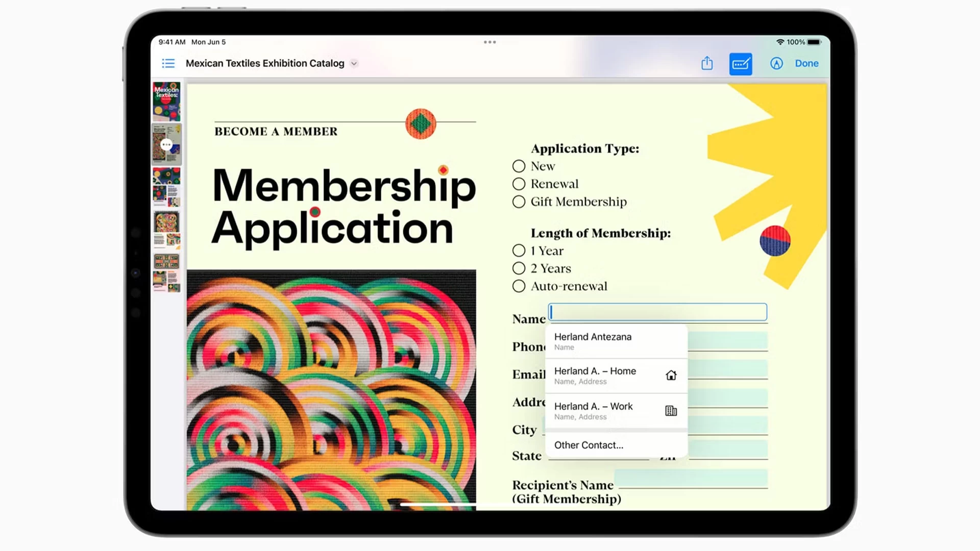
Task: Tap the battery status icon
Action: click(x=814, y=42)
